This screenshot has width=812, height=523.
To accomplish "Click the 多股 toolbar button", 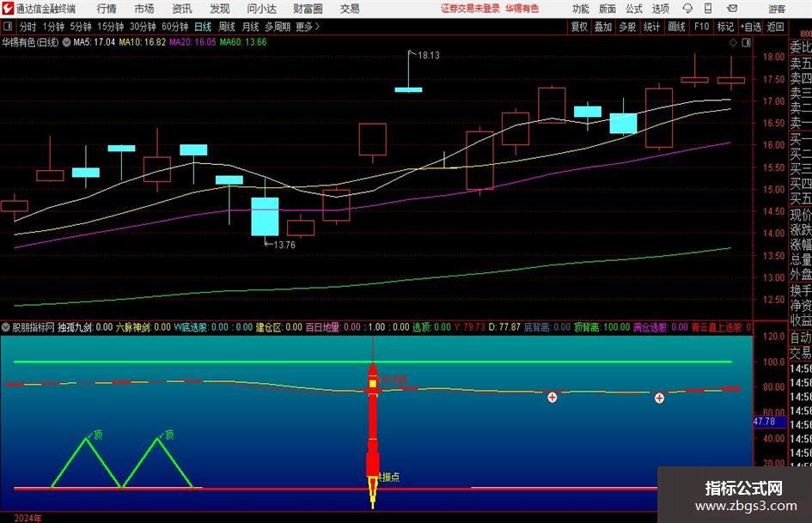I will pyautogui.click(x=626, y=27).
